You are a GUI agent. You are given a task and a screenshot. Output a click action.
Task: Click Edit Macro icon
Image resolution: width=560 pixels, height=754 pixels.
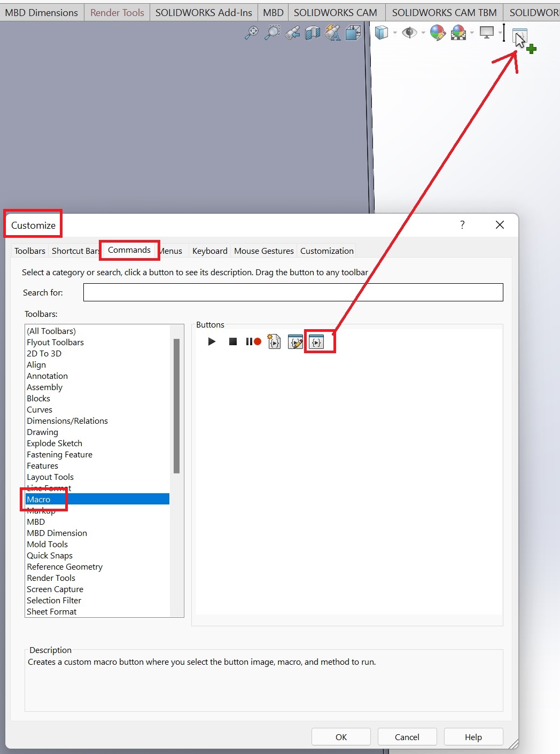(x=295, y=341)
